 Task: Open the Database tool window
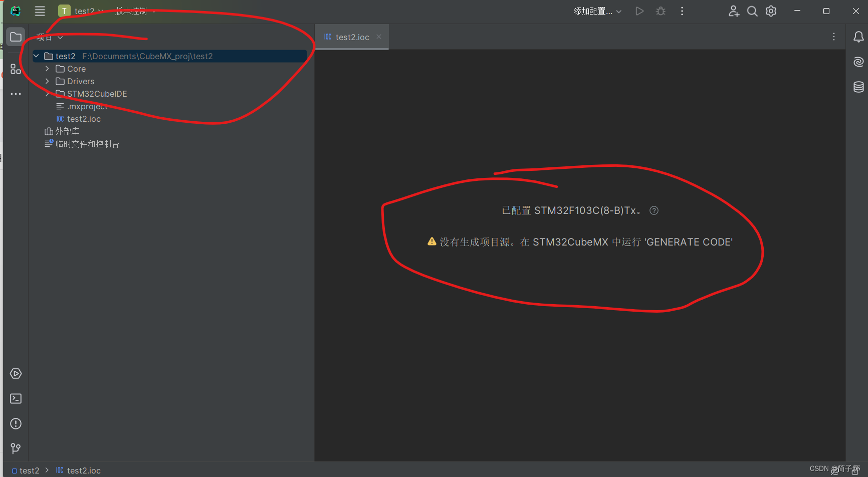[858, 87]
